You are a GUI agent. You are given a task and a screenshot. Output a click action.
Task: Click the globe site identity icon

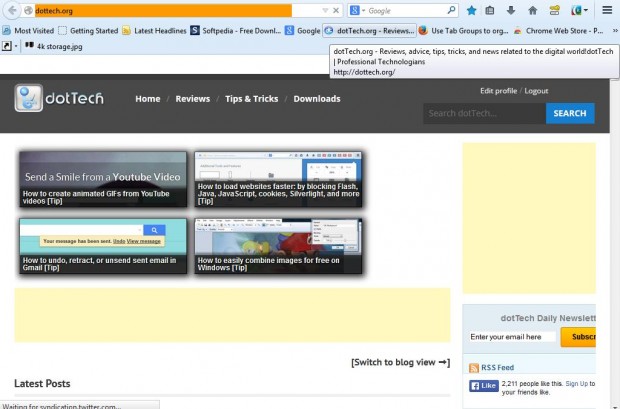(28, 11)
